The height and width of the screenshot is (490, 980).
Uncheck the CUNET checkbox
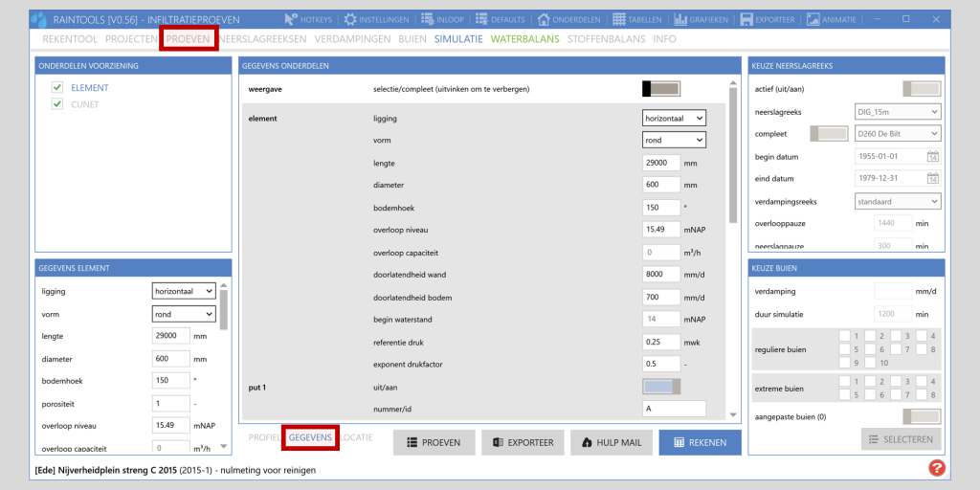tap(57, 104)
